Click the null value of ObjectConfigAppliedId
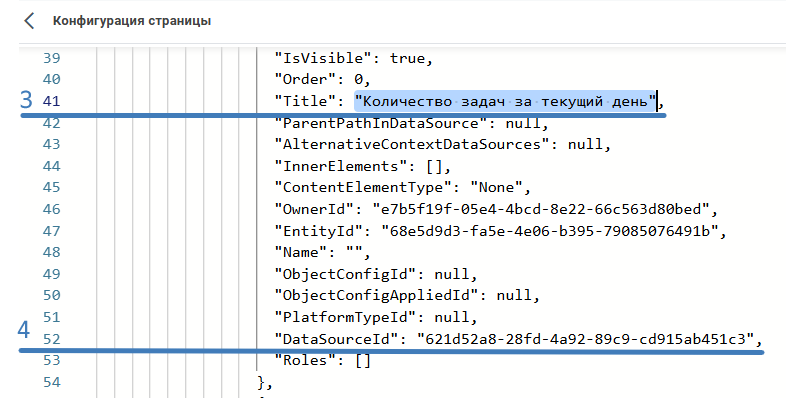This screenshot has width=786, height=398. [514, 296]
